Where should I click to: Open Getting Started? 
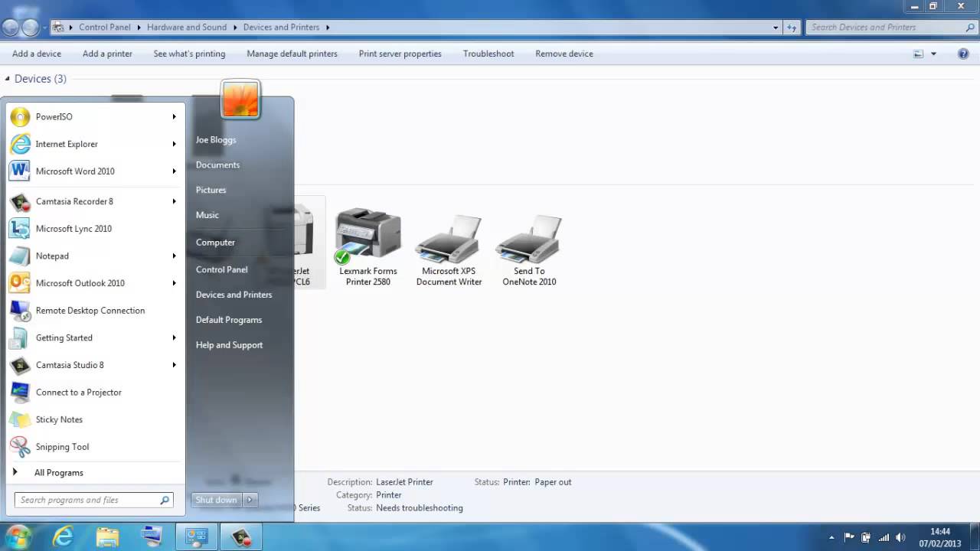click(93, 337)
